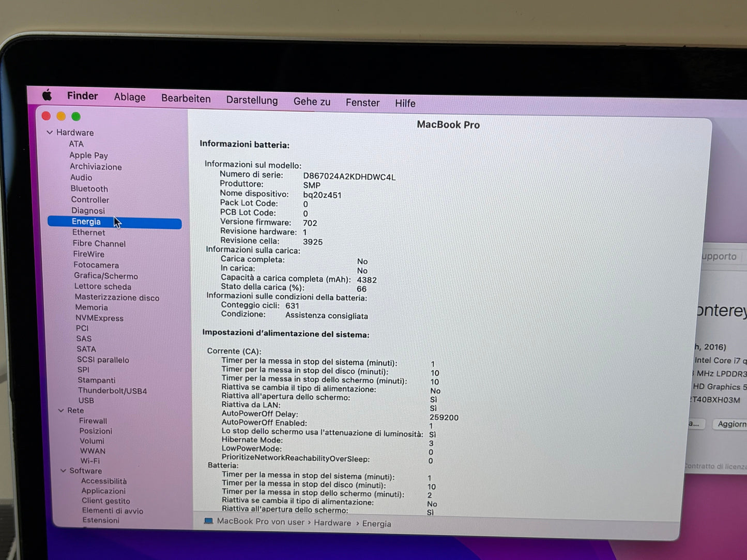Click 'MacBook Pro von user' in path bar

261,521
